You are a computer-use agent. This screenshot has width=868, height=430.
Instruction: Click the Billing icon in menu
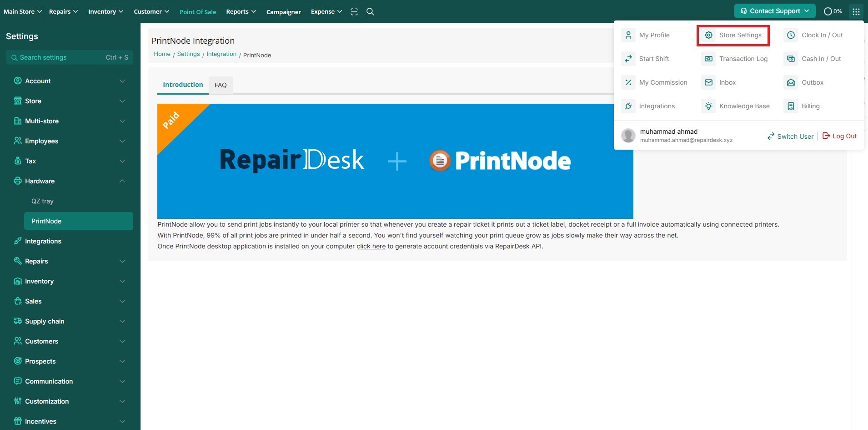[791, 106]
